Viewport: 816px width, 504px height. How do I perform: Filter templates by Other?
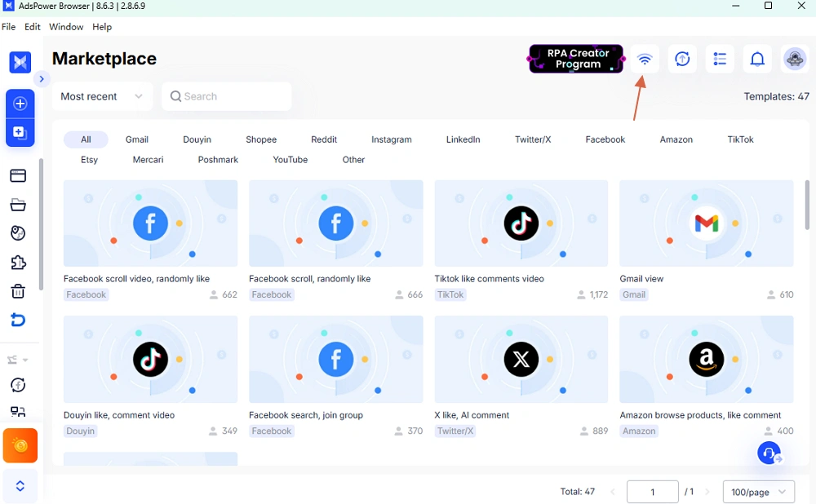(x=353, y=160)
